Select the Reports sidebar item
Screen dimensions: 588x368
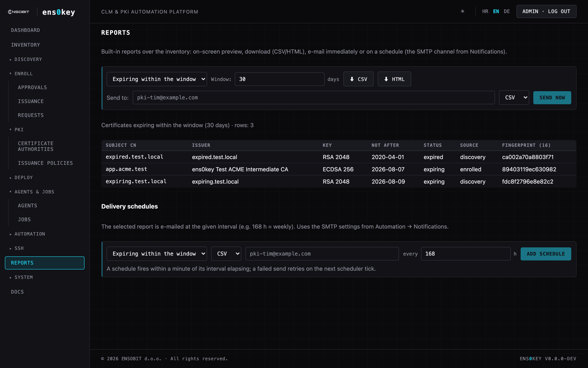[45, 263]
